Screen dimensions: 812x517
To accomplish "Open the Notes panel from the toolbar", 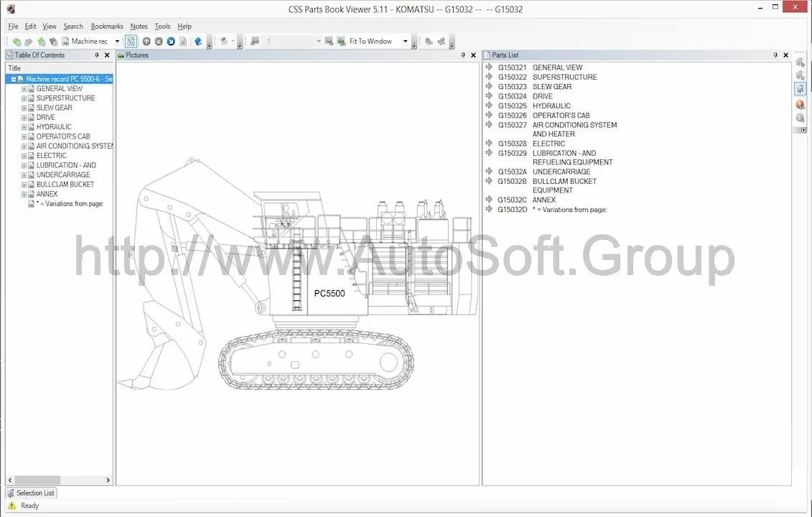I will (x=139, y=26).
